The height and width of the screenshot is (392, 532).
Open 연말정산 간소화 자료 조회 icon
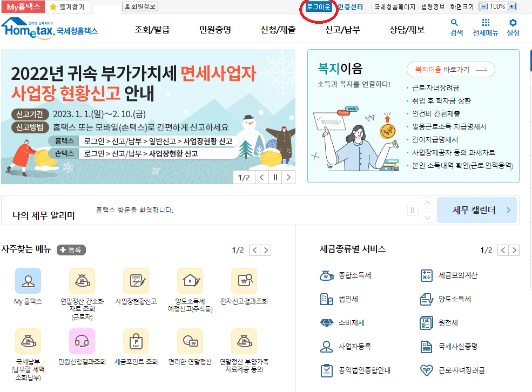click(82, 281)
